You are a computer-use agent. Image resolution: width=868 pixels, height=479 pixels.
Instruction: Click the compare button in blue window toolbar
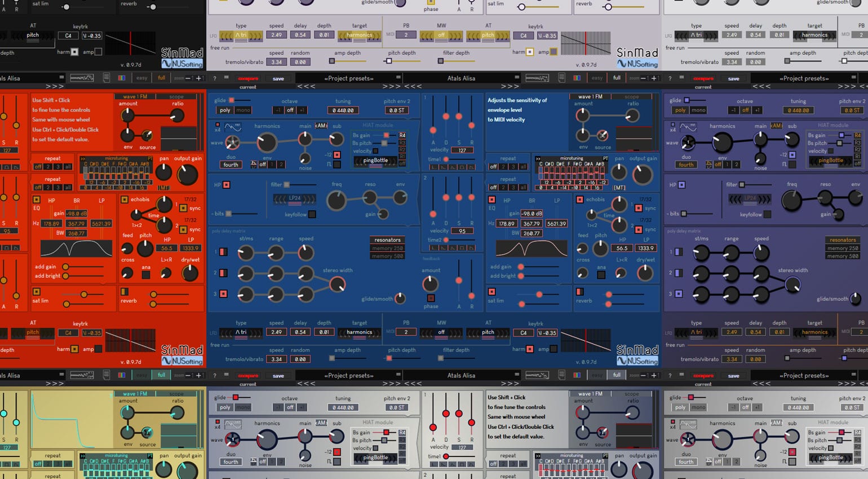click(248, 78)
